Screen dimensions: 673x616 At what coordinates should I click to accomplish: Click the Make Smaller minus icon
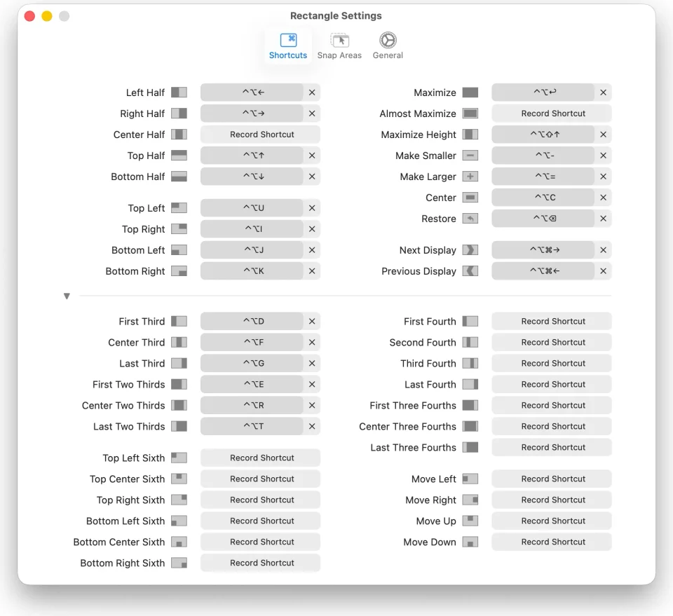pyautogui.click(x=470, y=156)
